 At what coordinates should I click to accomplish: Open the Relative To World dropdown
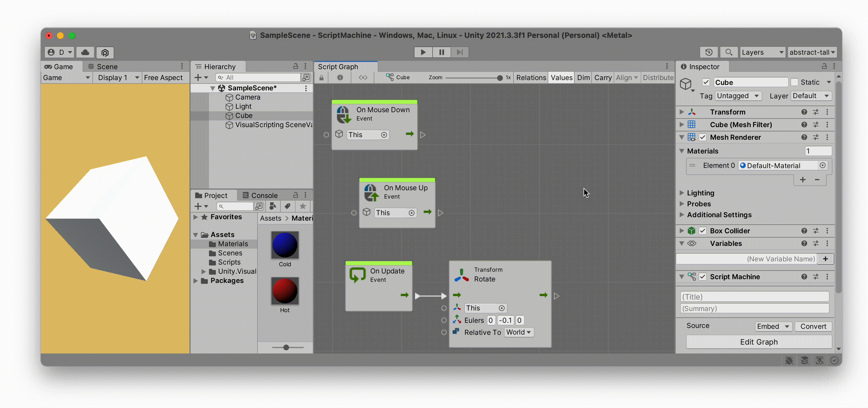click(x=517, y=332)
